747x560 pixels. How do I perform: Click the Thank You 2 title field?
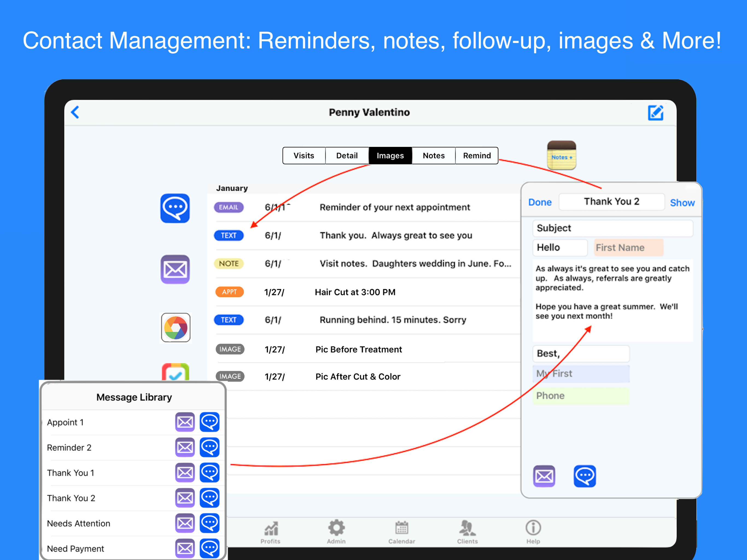[x=612, y=202]
